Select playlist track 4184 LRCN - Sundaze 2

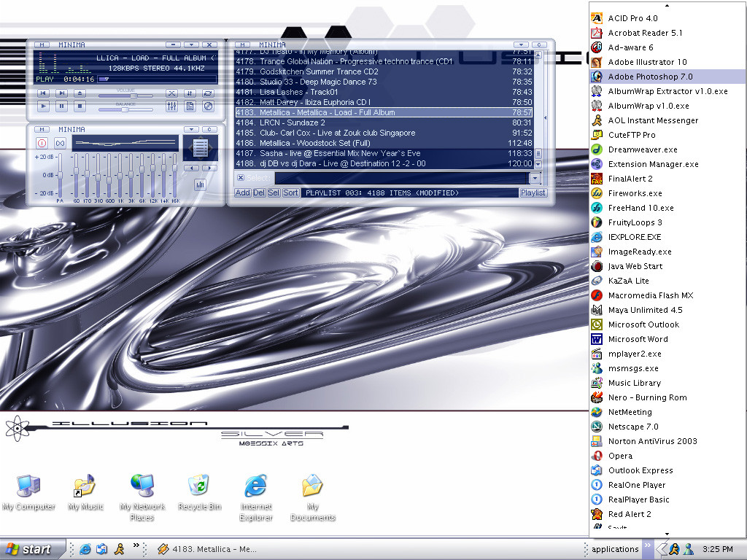[x=384, y=122]
